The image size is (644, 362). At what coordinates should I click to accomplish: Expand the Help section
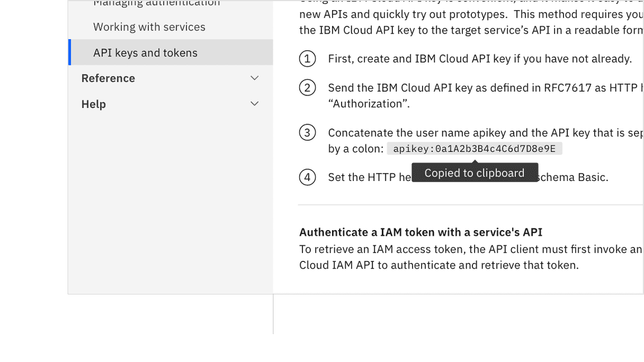(x=93, y=104)
